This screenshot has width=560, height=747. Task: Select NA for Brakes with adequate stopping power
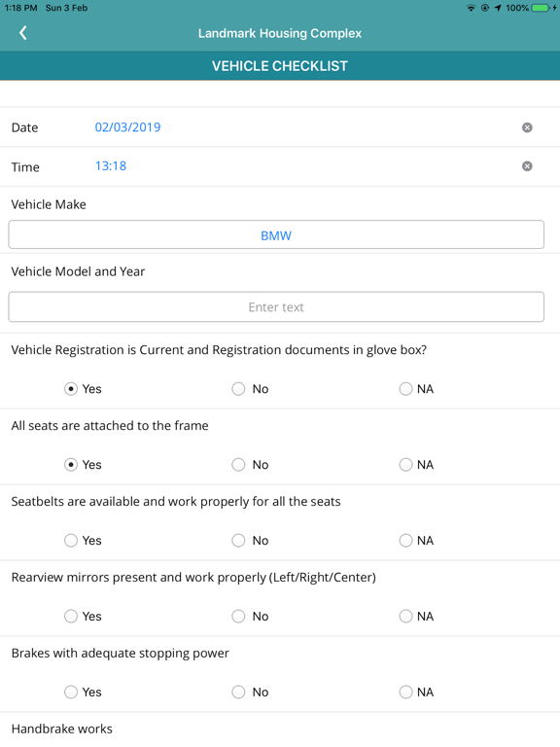pyautogui.click(x=405, y=692)
